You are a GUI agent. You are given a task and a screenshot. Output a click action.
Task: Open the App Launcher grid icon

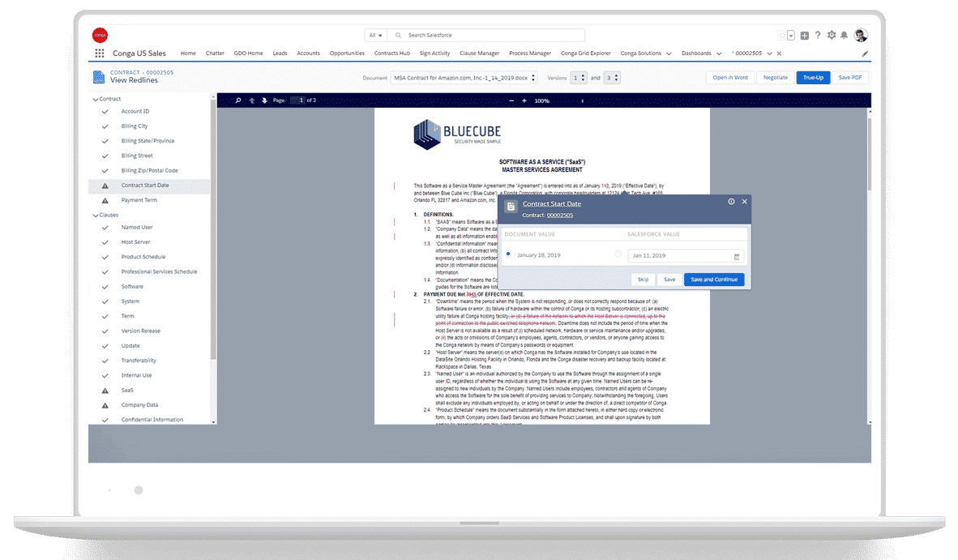[x=100, y=53]
